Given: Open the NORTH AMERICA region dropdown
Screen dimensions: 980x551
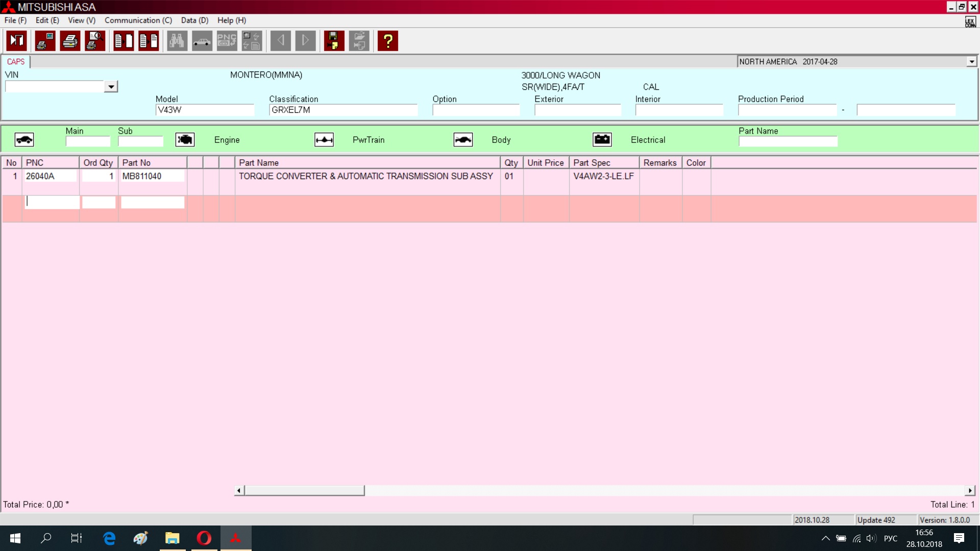Looking at the screenshot, I should [971, 62].
